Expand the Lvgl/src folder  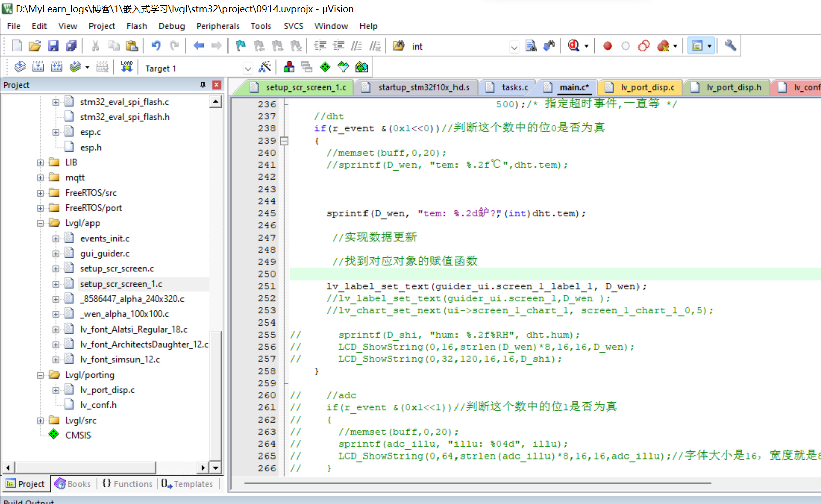coord(40,421)
